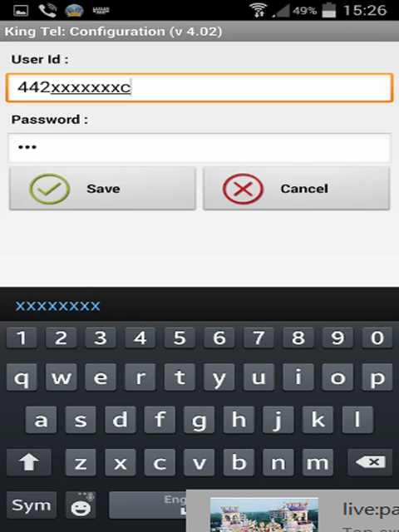Tap the battery icon in status bar

tap(328, 10)
